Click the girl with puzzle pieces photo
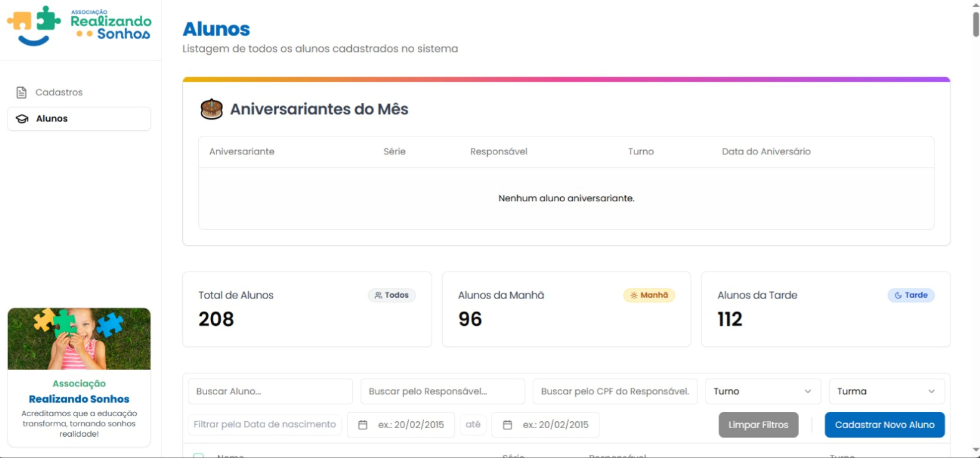The image size is (980, 458). 79,339
